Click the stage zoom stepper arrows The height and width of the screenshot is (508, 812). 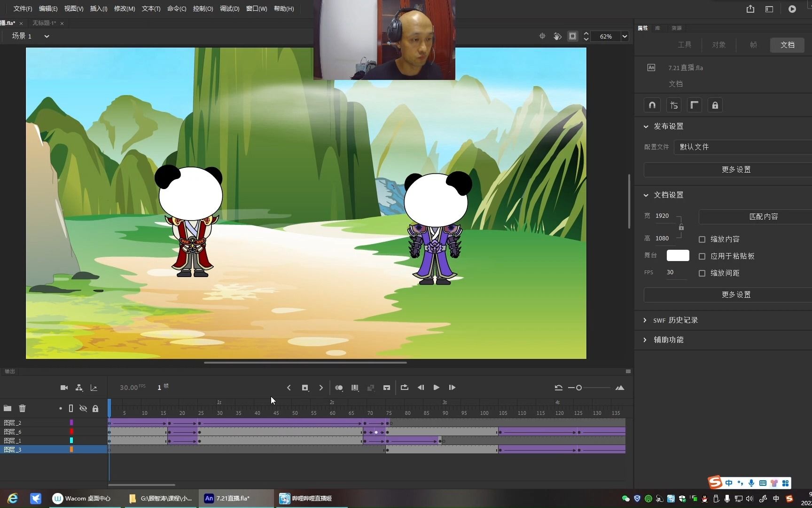click(586, 36)
